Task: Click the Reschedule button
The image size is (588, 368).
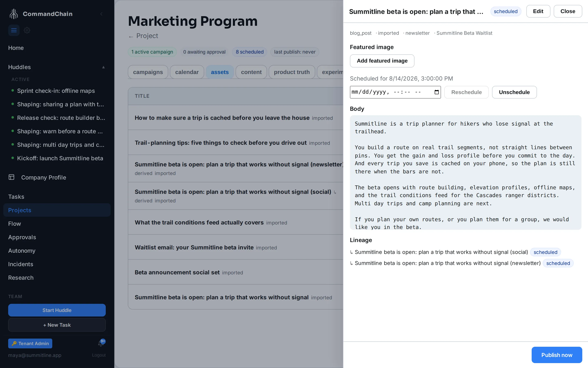Action: (x=466, y=92)
